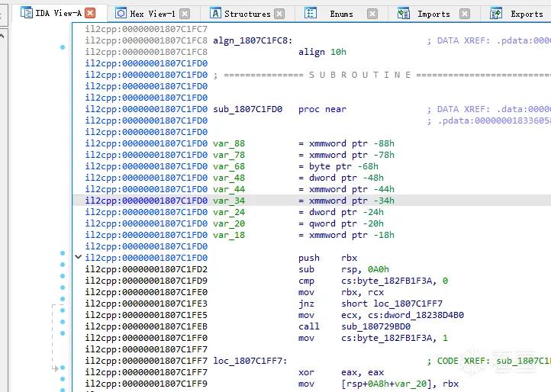Collapse the sub_1807C1FD0 function at push rbx
This screenshot has height=392, width=551.
click(x=79, y=257)
